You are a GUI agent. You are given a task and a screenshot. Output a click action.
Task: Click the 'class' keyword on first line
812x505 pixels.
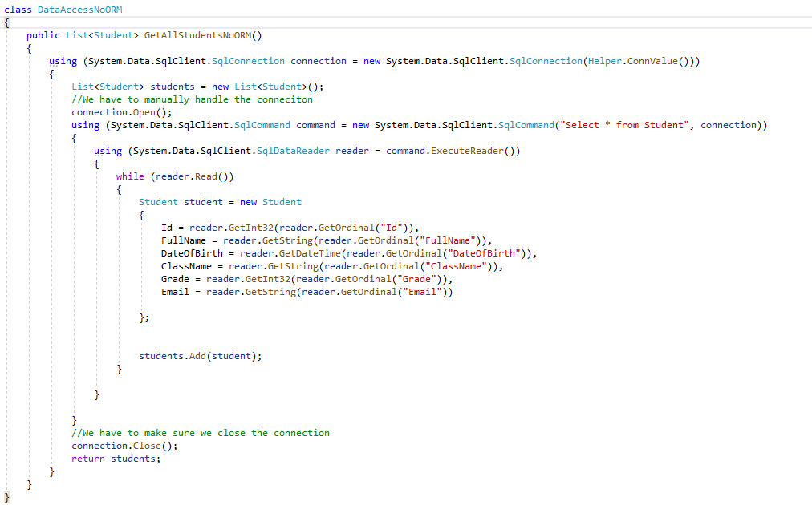[x=18, y=10]
